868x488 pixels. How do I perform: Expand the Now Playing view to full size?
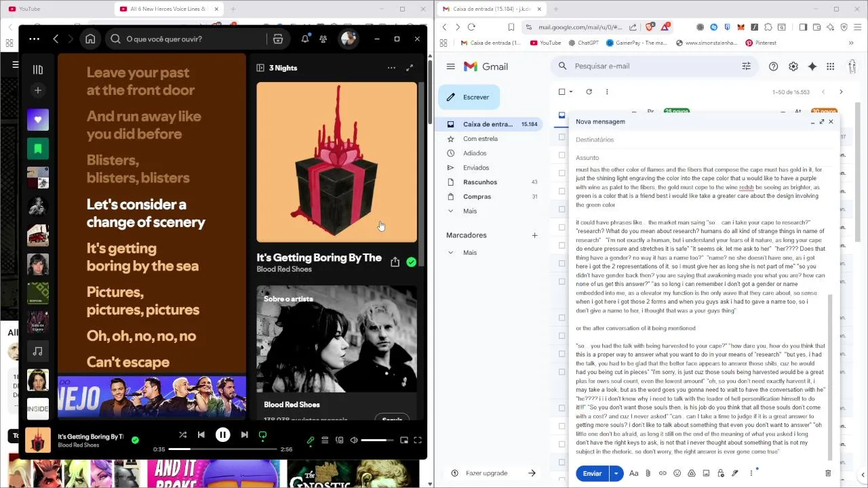coord(410,68)
